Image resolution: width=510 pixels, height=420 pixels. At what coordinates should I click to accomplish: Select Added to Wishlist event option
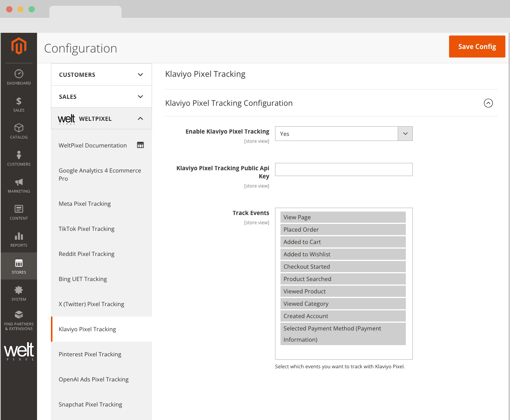(343, 254)
